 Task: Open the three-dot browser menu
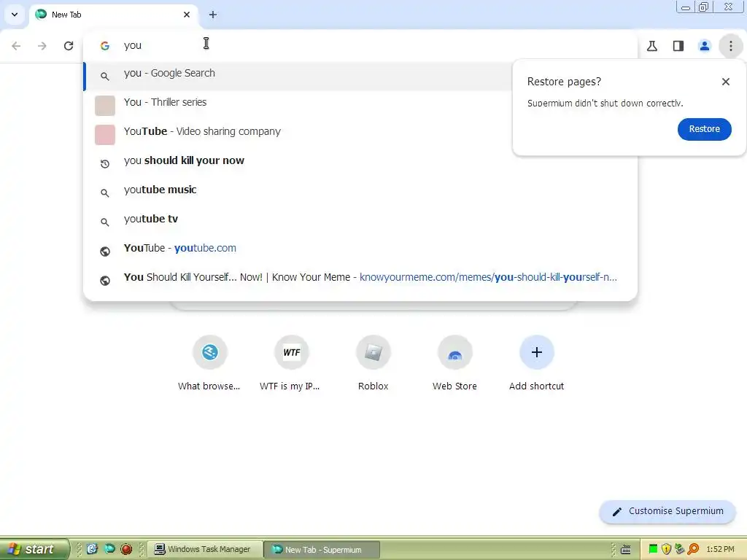point(731,46)
